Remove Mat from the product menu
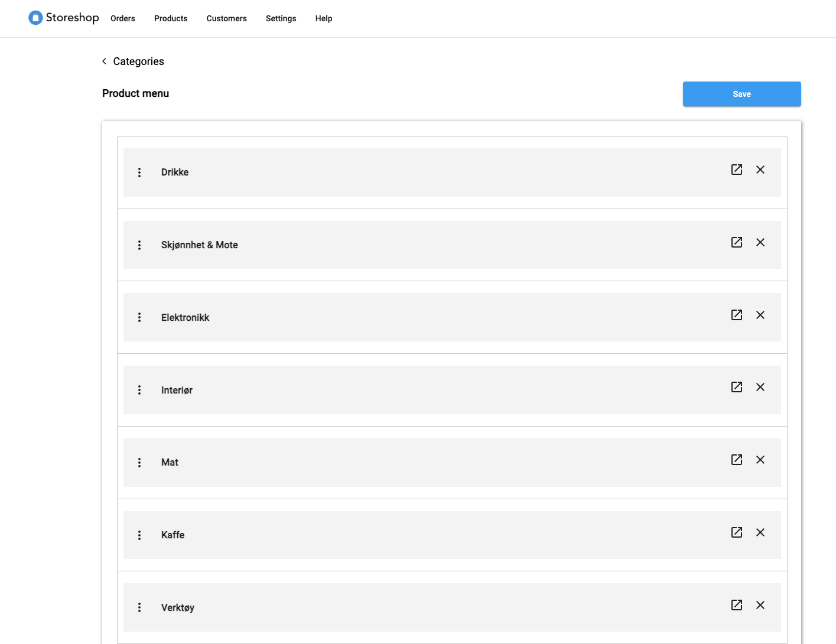Image resolution: width=836 pixels, height=644 pixels. pos(760,460)
